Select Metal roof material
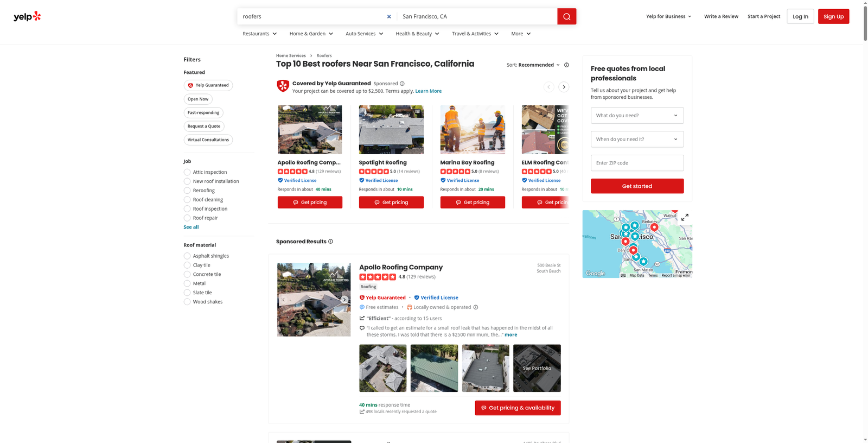The image size is (868, 443). [187, 283]
